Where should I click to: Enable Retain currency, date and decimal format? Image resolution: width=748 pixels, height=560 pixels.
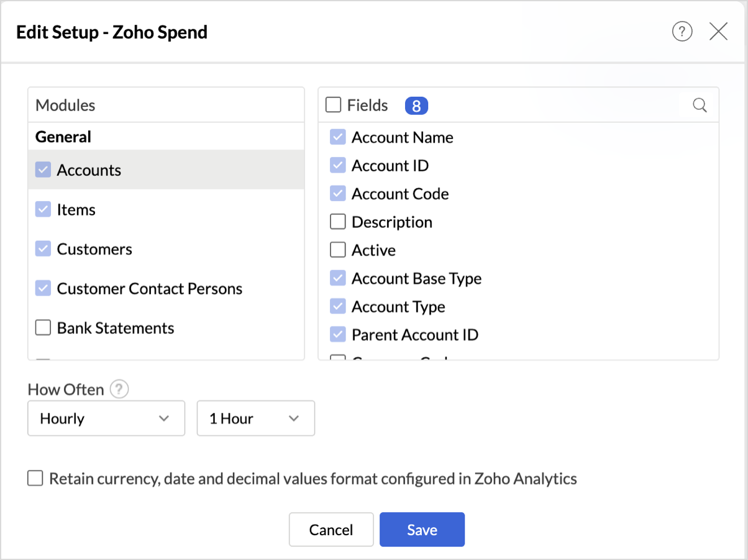pos(35,479)
